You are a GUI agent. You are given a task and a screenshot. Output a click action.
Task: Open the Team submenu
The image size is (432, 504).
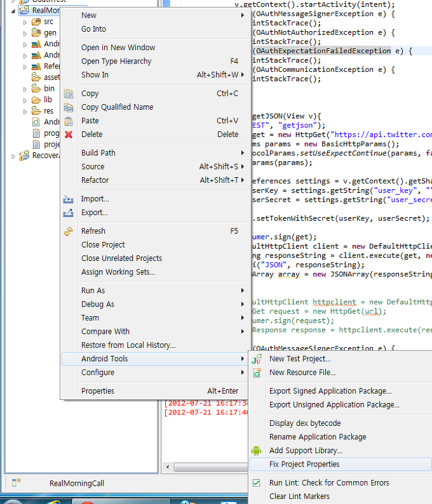pos(156,317)
